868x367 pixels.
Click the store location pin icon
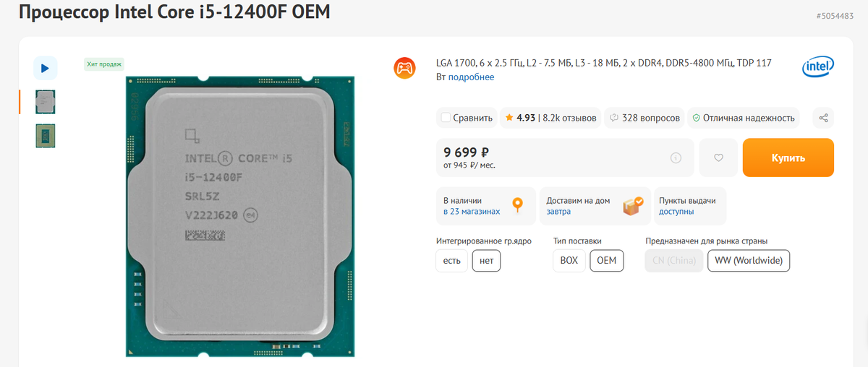tap(517, 205)
